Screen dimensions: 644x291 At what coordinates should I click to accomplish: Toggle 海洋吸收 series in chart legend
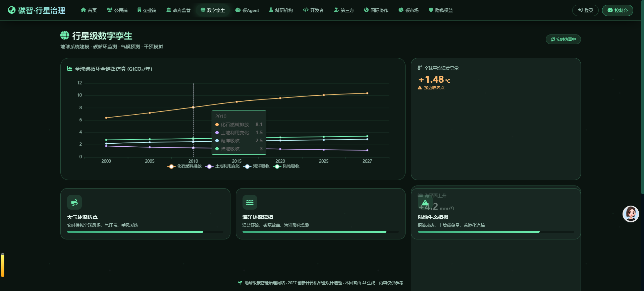[257, 166]
